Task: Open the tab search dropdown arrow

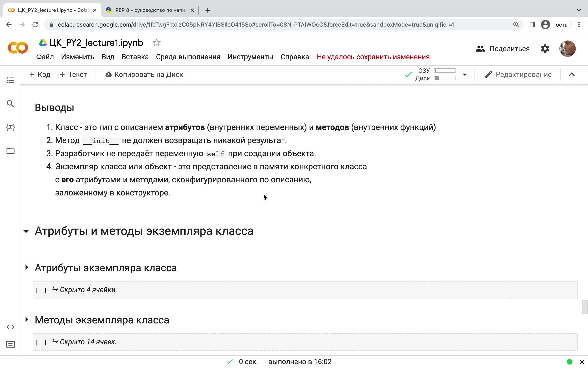Action: click(579, 10)
